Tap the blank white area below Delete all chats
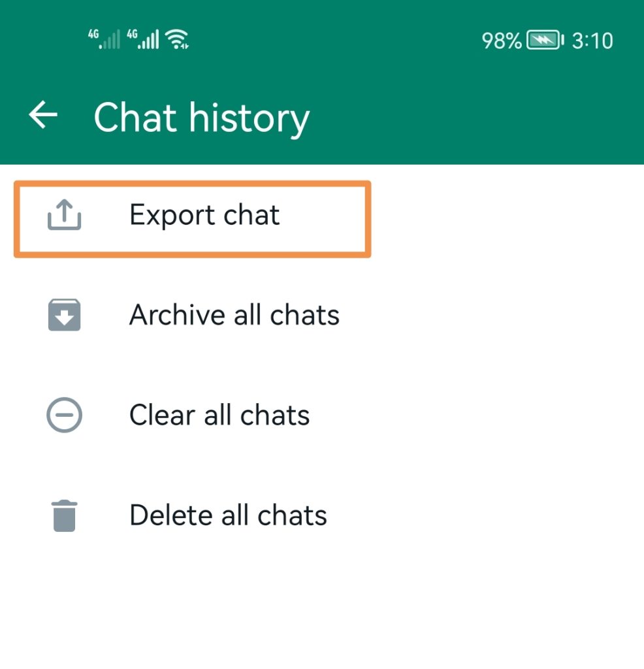 [322, 606]
